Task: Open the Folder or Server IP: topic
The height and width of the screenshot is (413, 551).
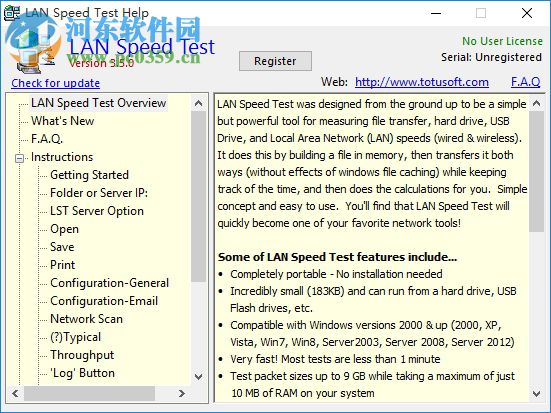Action: pyautogui.click(x=99, y=193)
